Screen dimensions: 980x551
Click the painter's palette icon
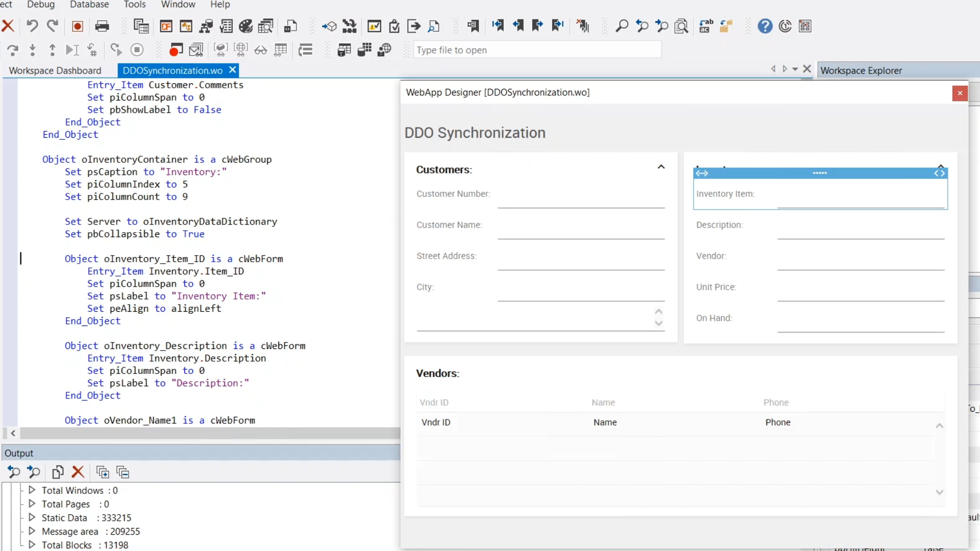[x=246, y=26]
